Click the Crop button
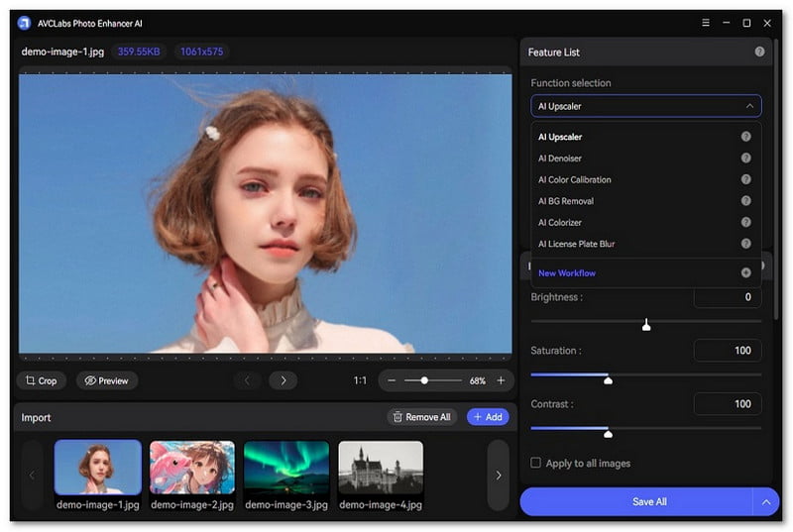The width and height of the screenshot is (793, 532). tap(42, 380)
